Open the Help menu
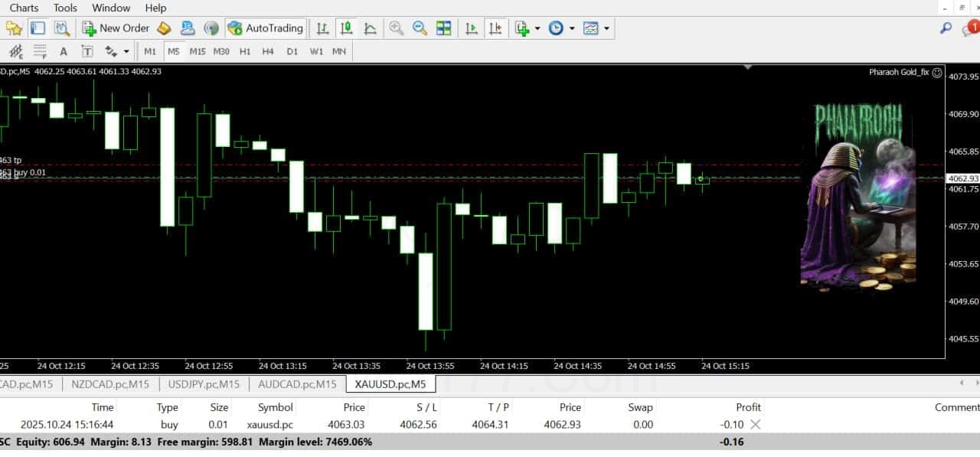This screenshot has height=457, width=980. (155, 8)
